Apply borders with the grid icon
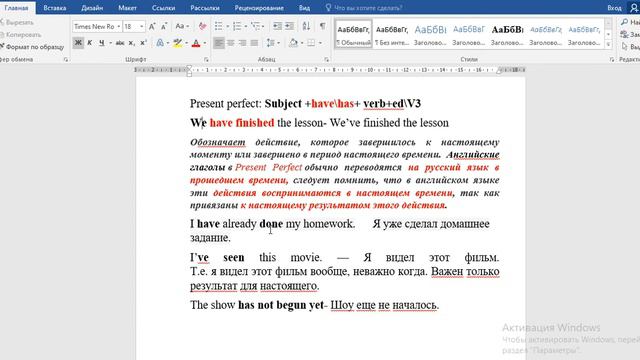The height and width of the screenshot is (360, 640). 311,42
